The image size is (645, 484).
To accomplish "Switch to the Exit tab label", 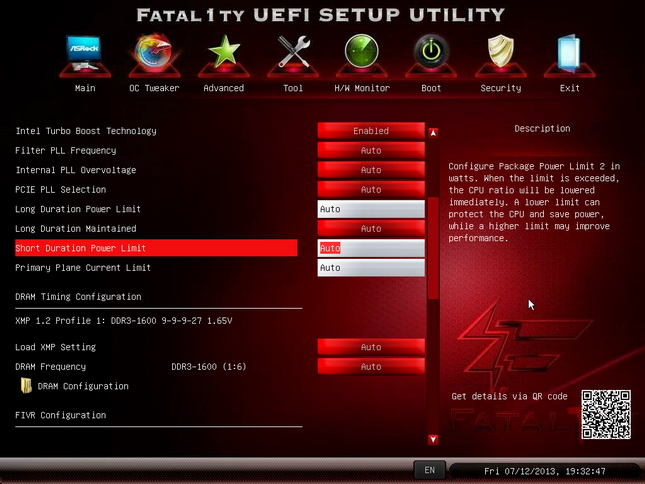I will [570, 88].
